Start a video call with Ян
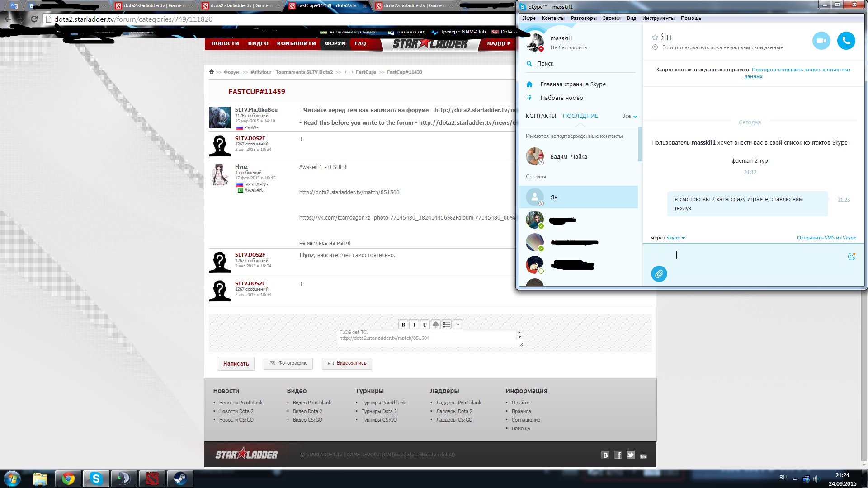 tap(821, 41)
